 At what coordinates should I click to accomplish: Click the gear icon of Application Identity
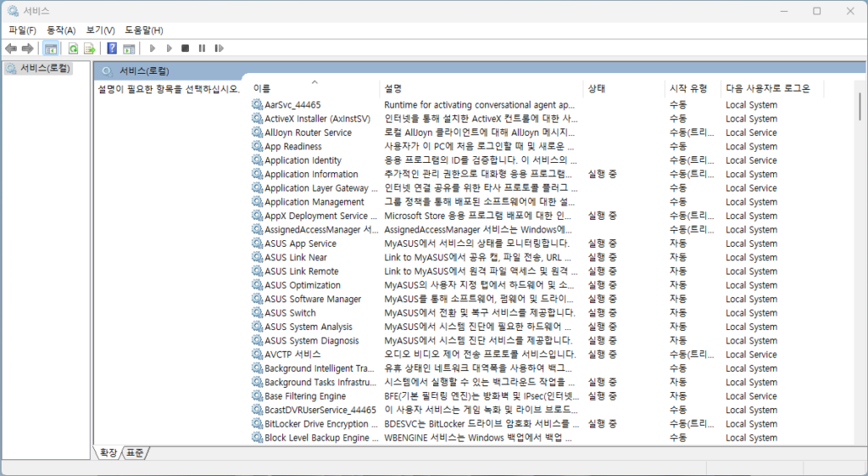pyautogui.click(x=257, y=160)
